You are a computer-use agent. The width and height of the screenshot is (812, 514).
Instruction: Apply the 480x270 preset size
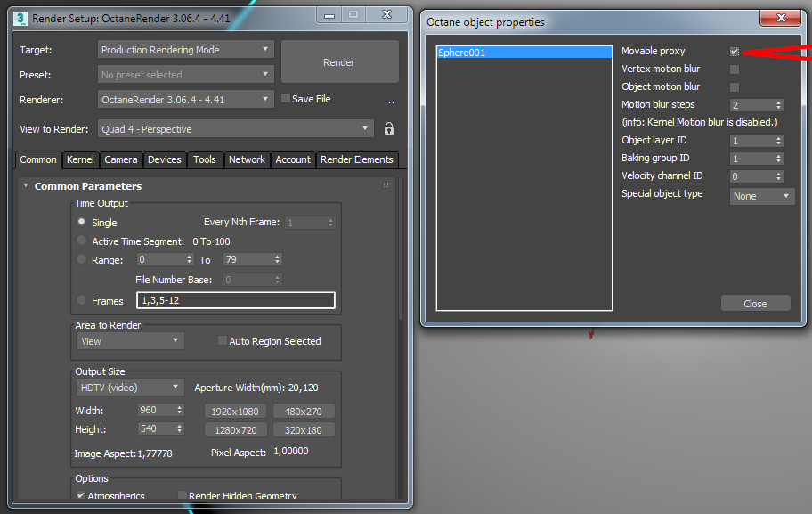coord(304,412)
